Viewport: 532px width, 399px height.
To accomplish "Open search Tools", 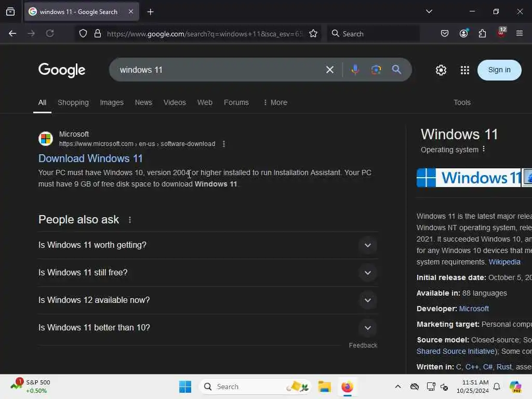I will tap(462, 102).
